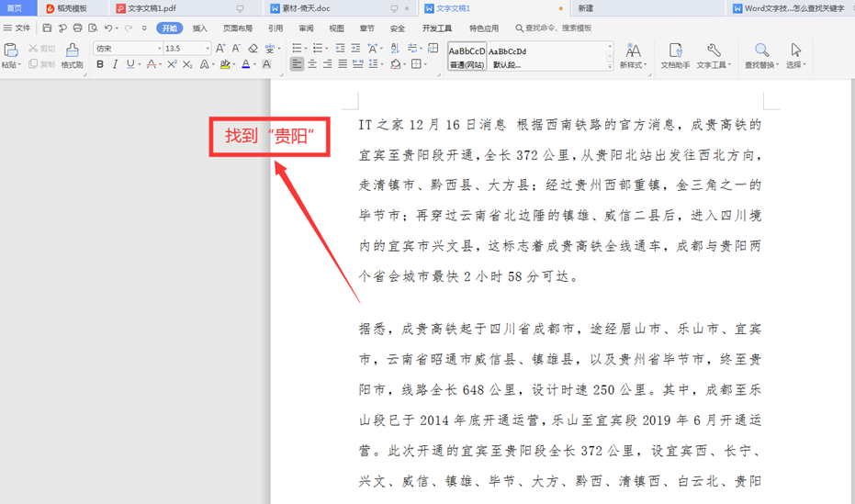This screenshot has width=855, height=504.
Task: Toggle Strikethrough formatting
Action: coord(151,64)
